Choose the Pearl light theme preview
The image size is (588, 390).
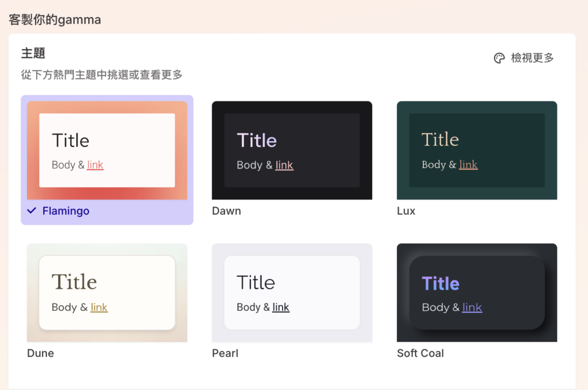[292, 292]
